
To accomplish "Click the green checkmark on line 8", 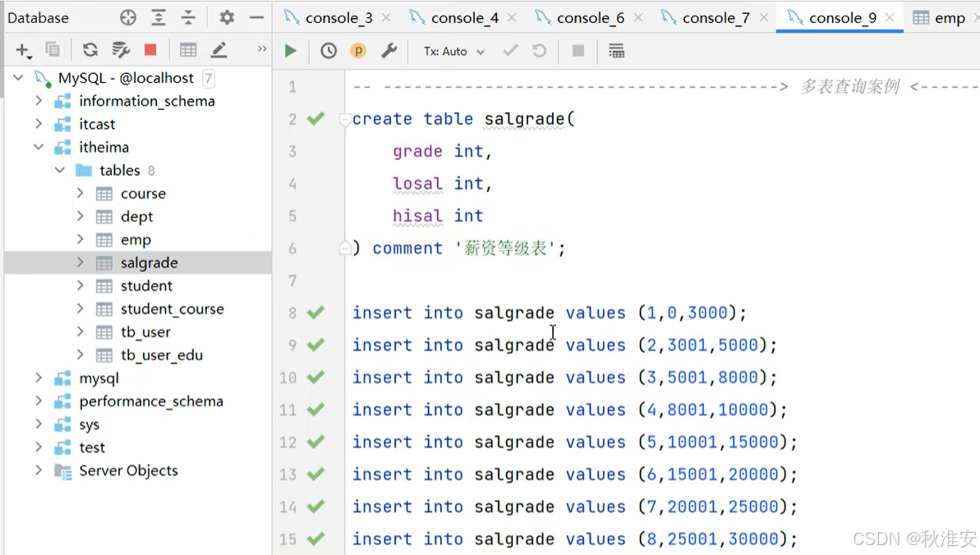I will [315, 312].
